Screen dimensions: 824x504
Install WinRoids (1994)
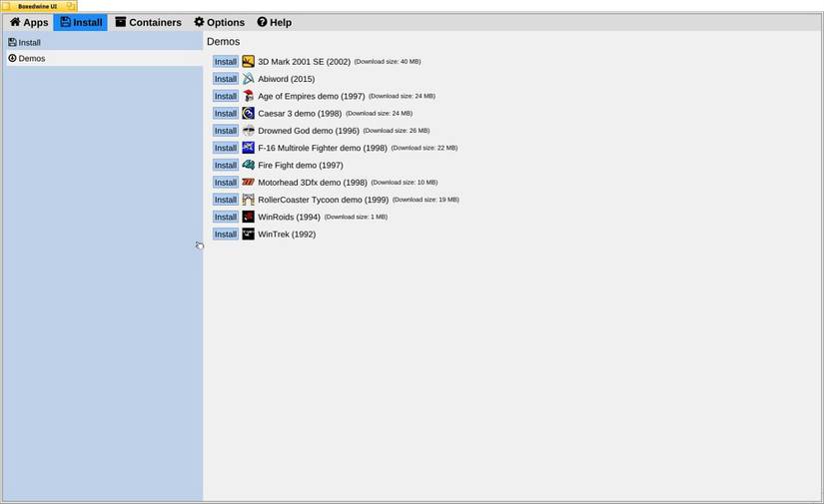tap(226, 217)
